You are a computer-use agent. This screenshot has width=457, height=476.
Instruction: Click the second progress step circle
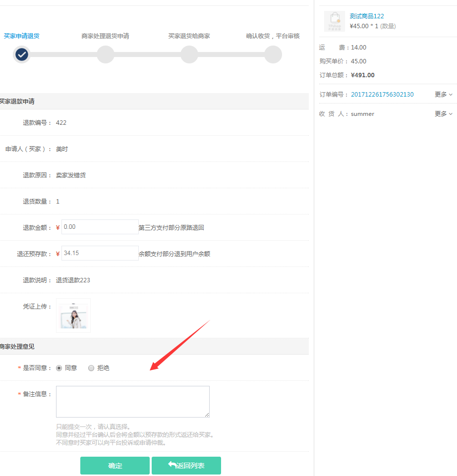tap(106, 54)
